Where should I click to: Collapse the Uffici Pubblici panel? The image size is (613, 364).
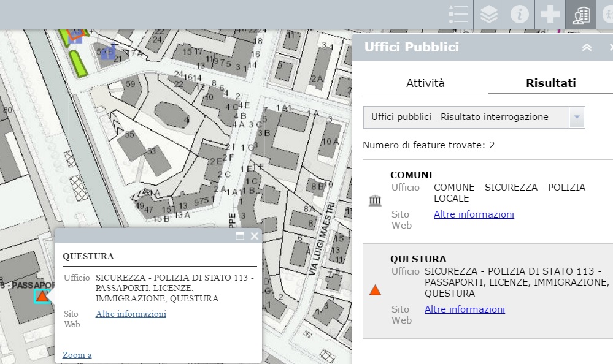(x=587, y=48)
